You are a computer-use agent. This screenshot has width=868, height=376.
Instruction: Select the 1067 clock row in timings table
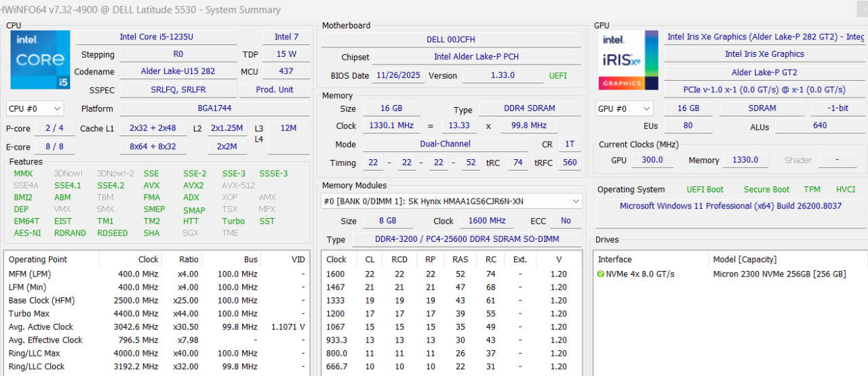[451, 327]
